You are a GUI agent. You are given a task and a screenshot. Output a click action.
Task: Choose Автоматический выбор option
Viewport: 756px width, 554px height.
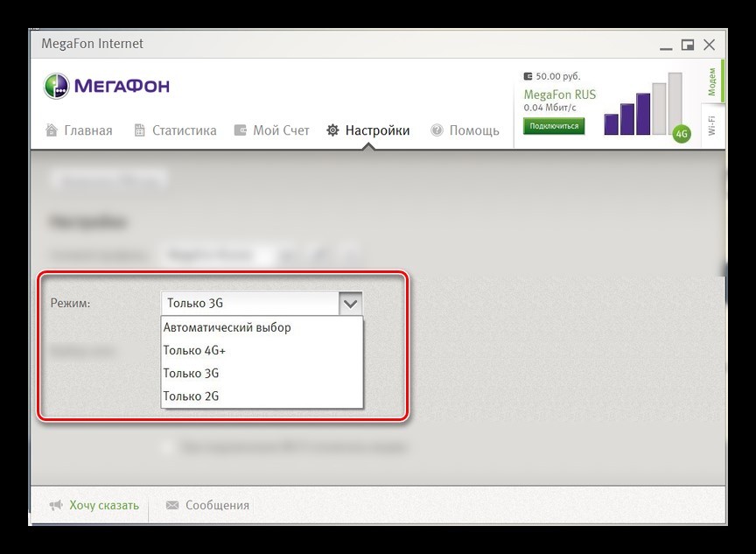coord(262,327)
